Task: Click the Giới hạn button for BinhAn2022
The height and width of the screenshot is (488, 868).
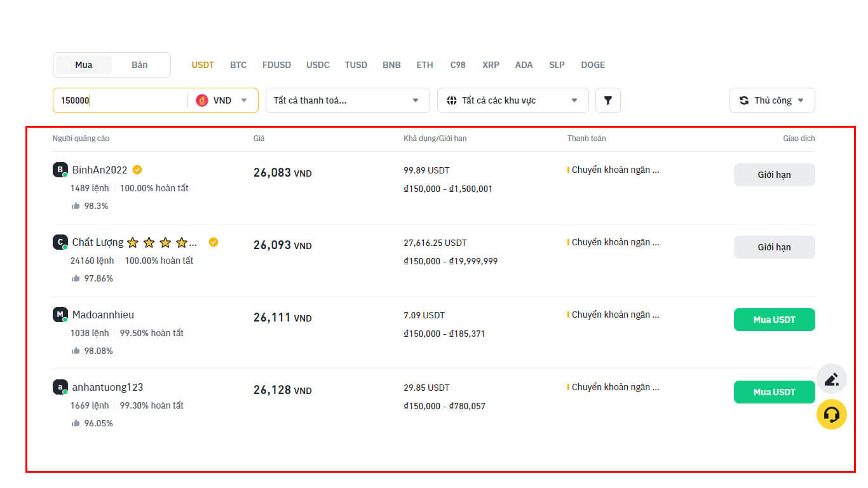Action: point(774,174)
